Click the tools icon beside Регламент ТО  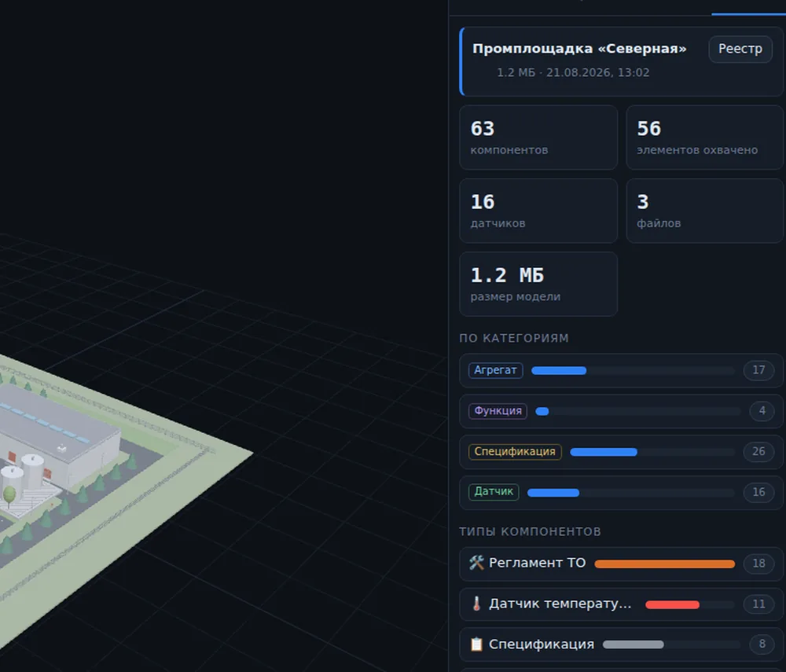click(x=477, y=563)
